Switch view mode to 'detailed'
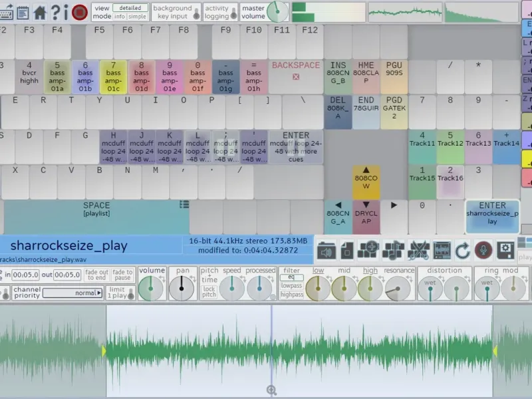Viewport: 532px width, 399px height. point(130,8)
